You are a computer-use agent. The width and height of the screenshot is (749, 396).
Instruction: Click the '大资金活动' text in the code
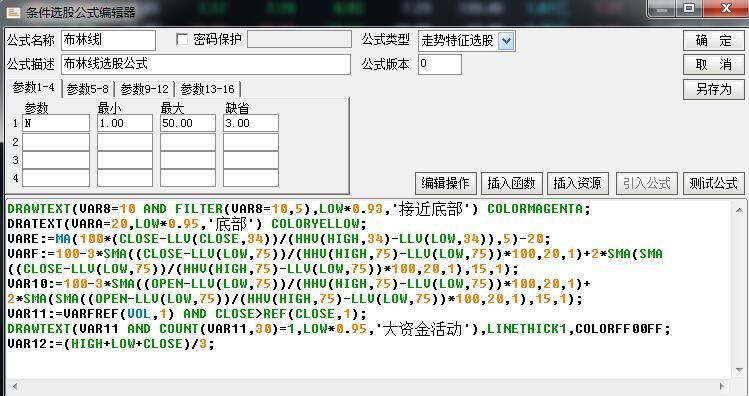pos(422,329)
